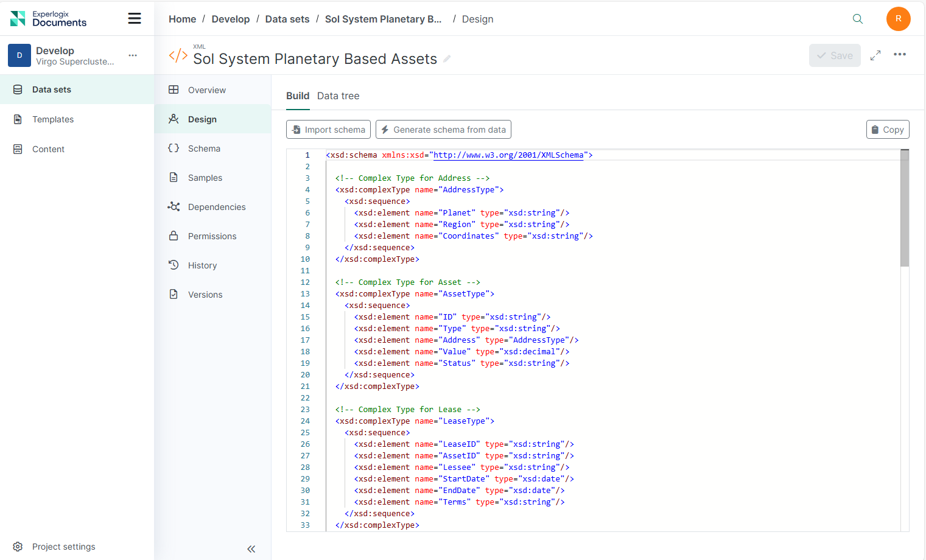
Task: Switch to the Build tab
Action: [298, 96]
